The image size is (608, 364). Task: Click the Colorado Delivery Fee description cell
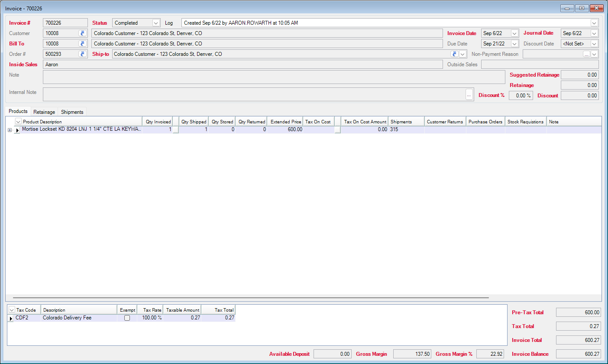pos(79,318)
